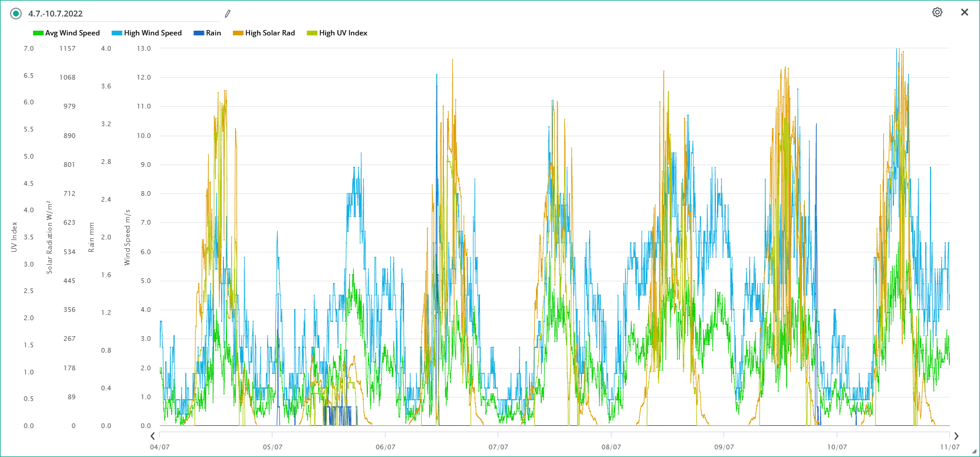Click the light blue High Wind Speed swatch
This screenshot has width=980, height=457.
coord(117,33)
